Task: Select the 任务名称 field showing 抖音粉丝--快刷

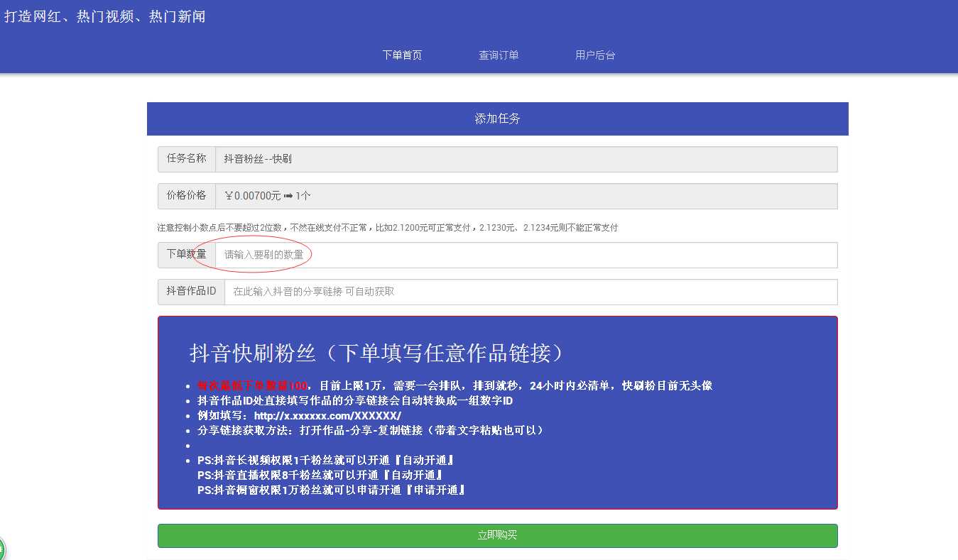Action: pyautogui.click(x=526, y=159)
